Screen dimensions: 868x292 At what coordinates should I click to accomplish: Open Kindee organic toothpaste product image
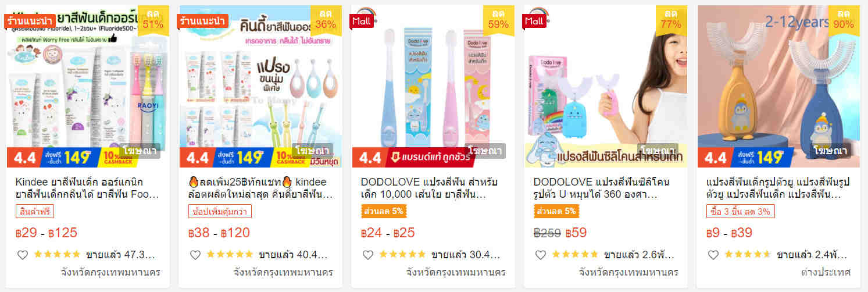coord(87,86)
